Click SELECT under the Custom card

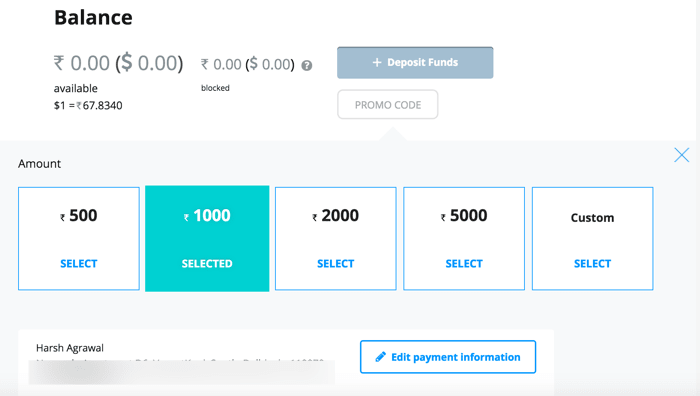[x=592, y=264]
